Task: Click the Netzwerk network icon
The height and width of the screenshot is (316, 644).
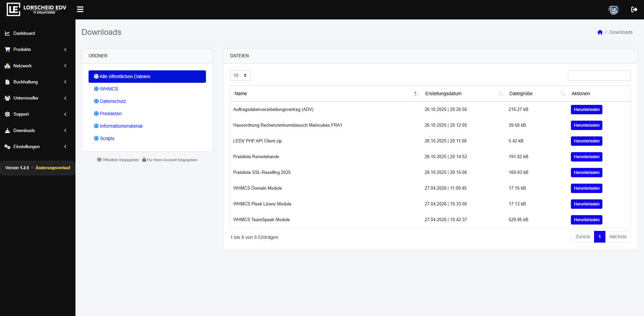Action: 7,66
